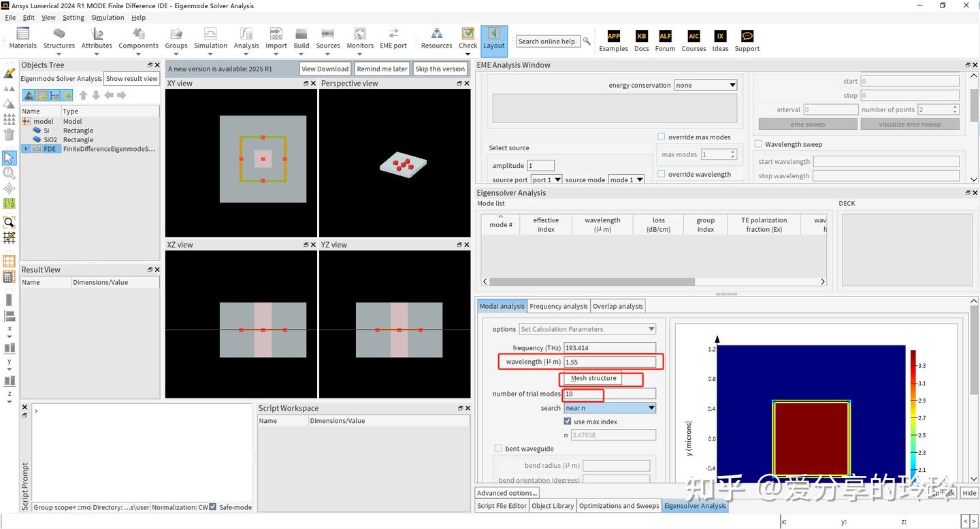Viewport: 980px width, 529px height.
Task: Open the Monitors dropdown arrow
Action: pyautogui.click(x=360, y=54)
